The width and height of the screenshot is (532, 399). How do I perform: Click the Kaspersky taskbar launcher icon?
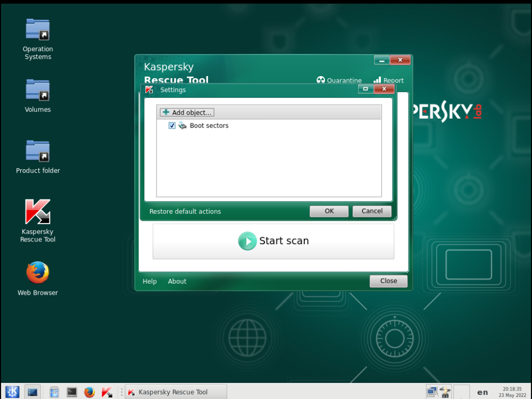tap(107, 392)
